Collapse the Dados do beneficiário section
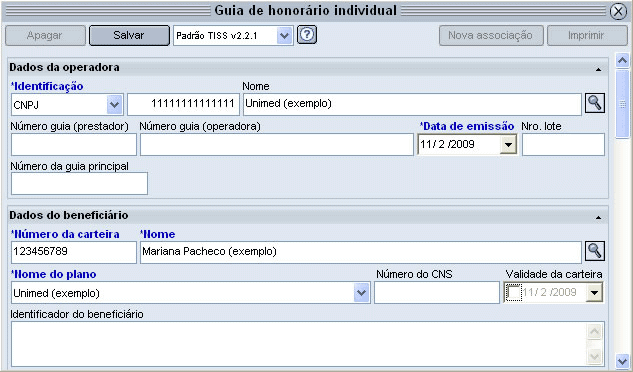Viewport: 633px width, 372px height. 598,218
